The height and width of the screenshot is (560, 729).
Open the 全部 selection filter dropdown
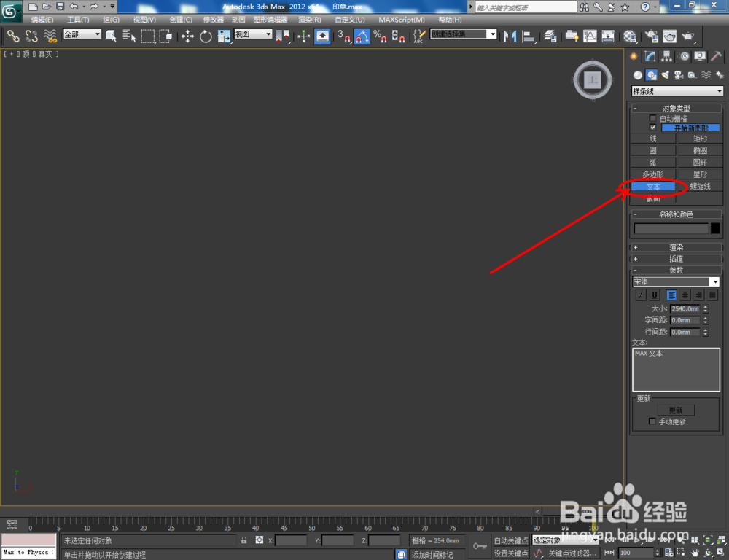click(x=82, y=34)
